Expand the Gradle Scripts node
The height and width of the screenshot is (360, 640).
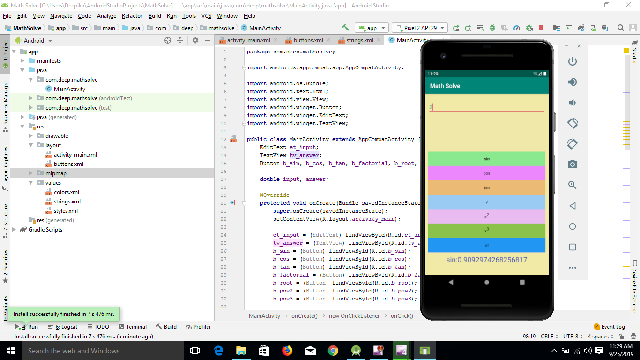click(x=14, y=229)
